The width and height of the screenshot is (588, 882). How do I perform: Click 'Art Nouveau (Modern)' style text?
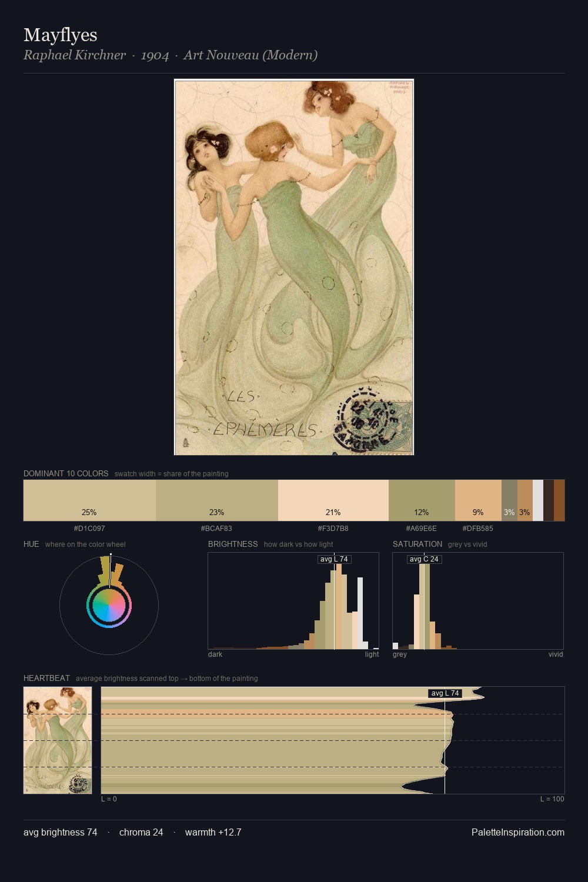click(250, 55)
